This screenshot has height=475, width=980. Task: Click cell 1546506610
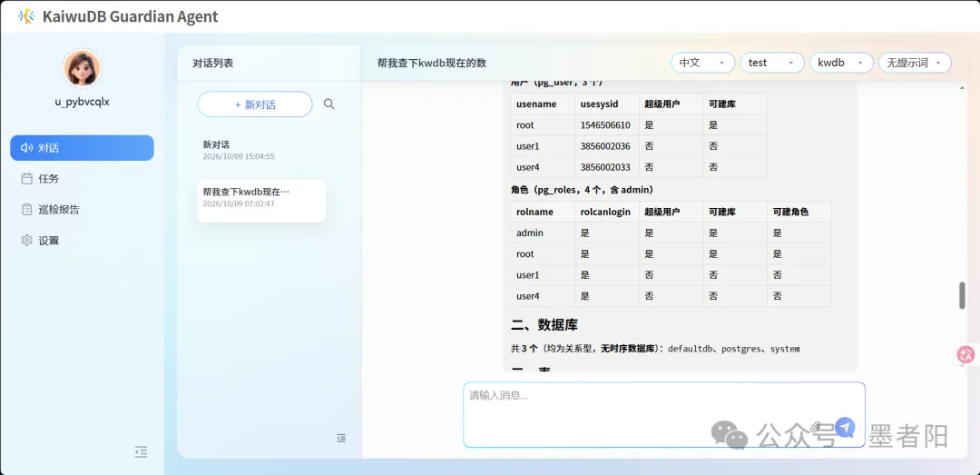[x=607, y=125]
